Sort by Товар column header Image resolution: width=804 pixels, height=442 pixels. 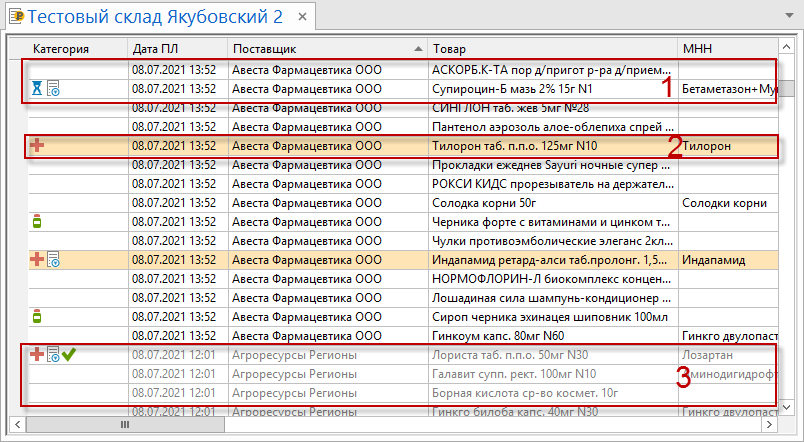(x=553, y=49)
